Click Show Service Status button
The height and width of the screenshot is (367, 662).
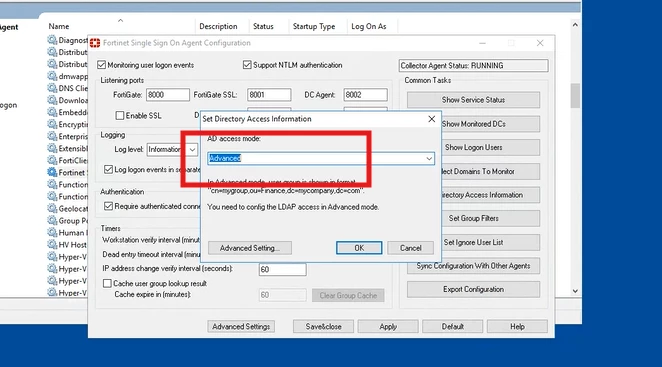(473, 100)
